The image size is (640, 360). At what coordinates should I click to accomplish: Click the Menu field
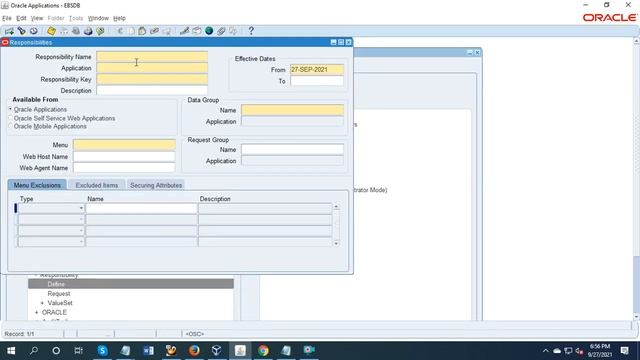(124, 145)
